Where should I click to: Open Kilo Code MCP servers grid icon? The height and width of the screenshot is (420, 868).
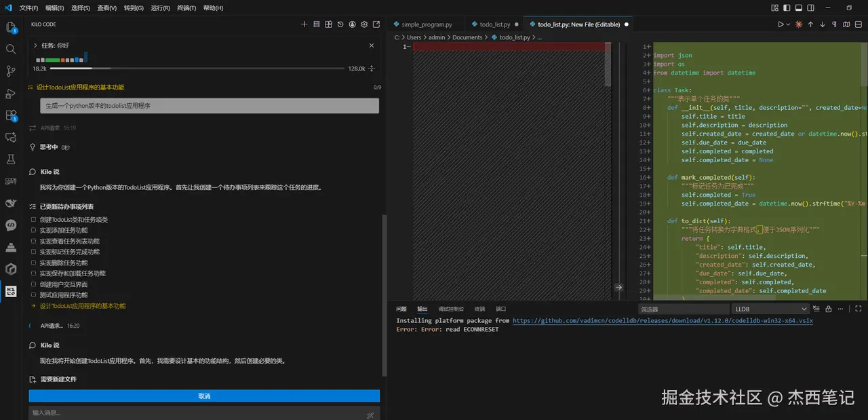328,24
